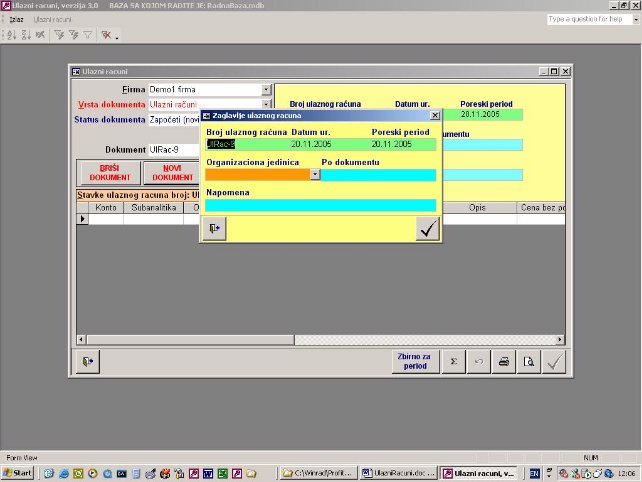The width and height of the screenshot is (642, 482).
Task: Click the Sort Ascending toolbar icon
Action: [x=11, y=35]
